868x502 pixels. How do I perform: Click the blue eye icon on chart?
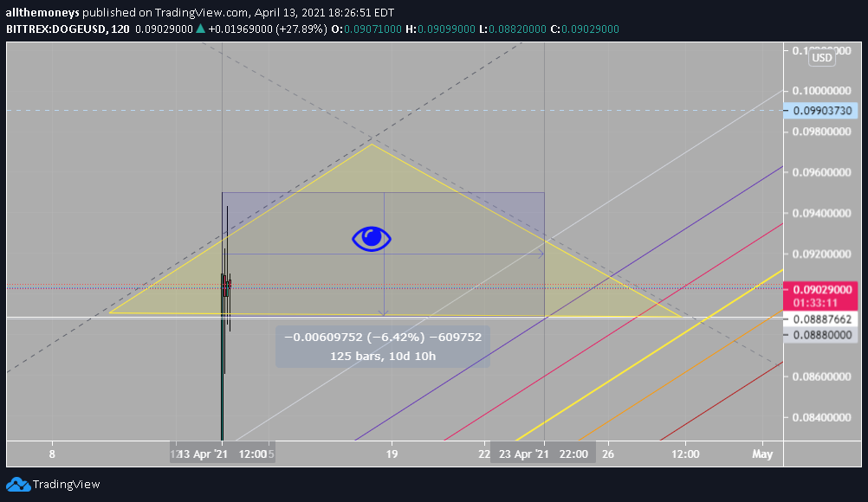click(372, 239)
